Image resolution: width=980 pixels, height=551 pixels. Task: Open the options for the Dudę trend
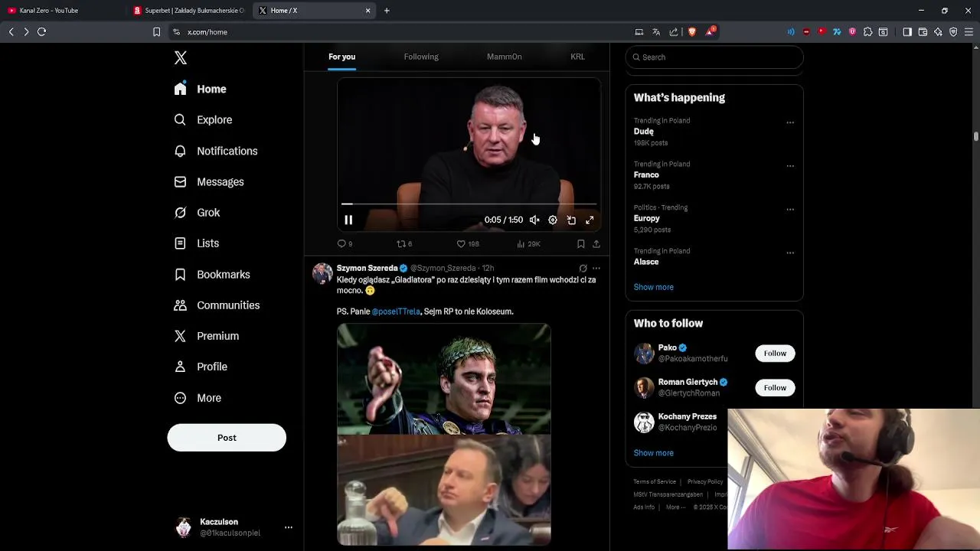pyautogui.click(x=790, y=122)
